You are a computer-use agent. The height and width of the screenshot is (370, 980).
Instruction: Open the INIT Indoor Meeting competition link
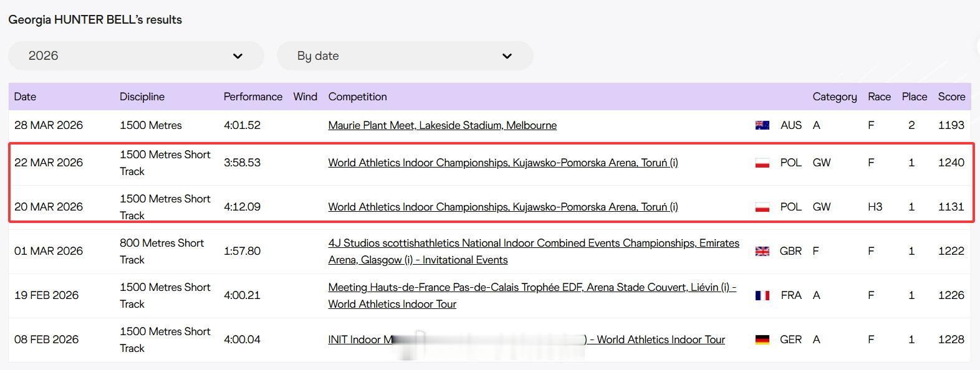pos(527,339)
